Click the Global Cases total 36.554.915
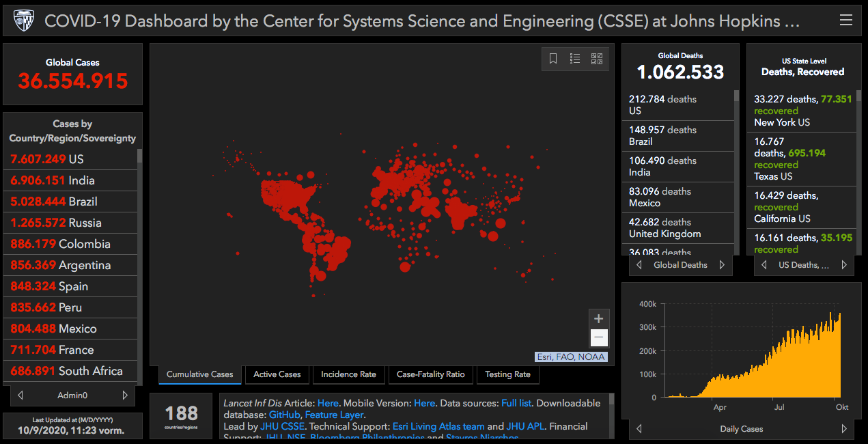The image size is (868, 444). coord(73,81)
